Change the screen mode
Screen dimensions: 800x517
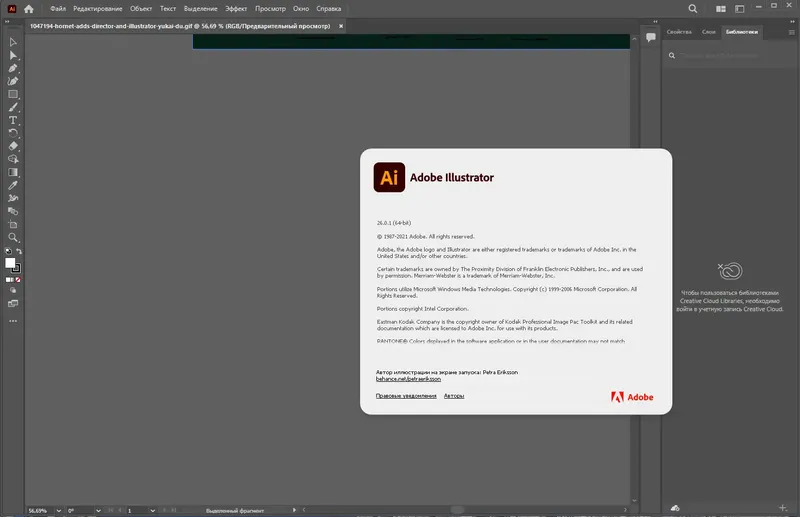point(13,304)
